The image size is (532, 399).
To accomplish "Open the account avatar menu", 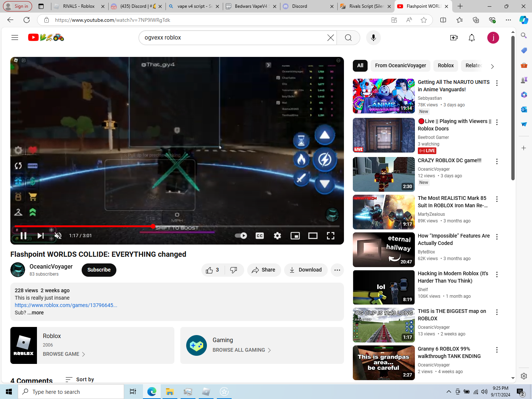I will point(493,38).
